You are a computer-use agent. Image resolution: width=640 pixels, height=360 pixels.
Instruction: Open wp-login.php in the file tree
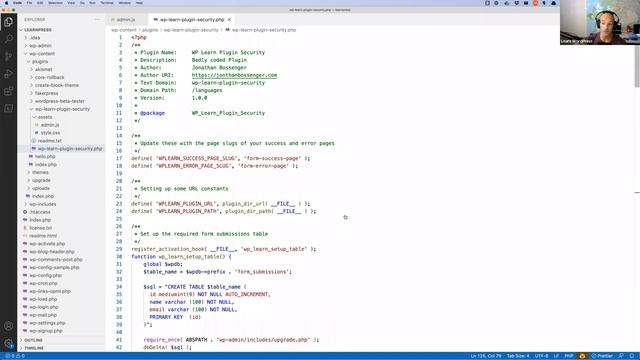point(44,307)
